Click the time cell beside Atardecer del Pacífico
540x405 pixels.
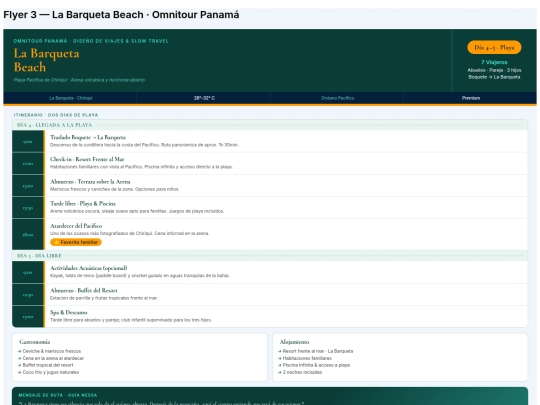tap(28, 235)
